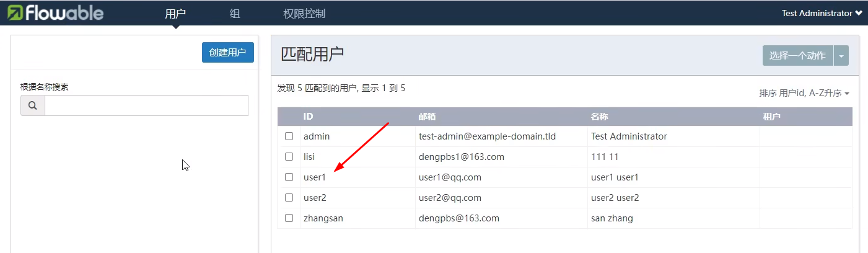The height and width of the screenshot is (253, 868).
Task: Check the user1 row checkbox
Action: (x=289, y=177)
